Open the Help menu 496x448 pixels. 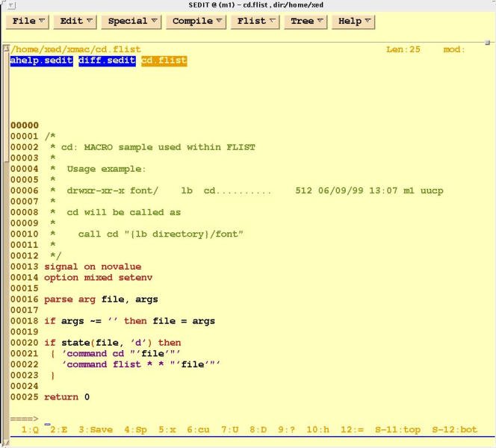[353, 22]
